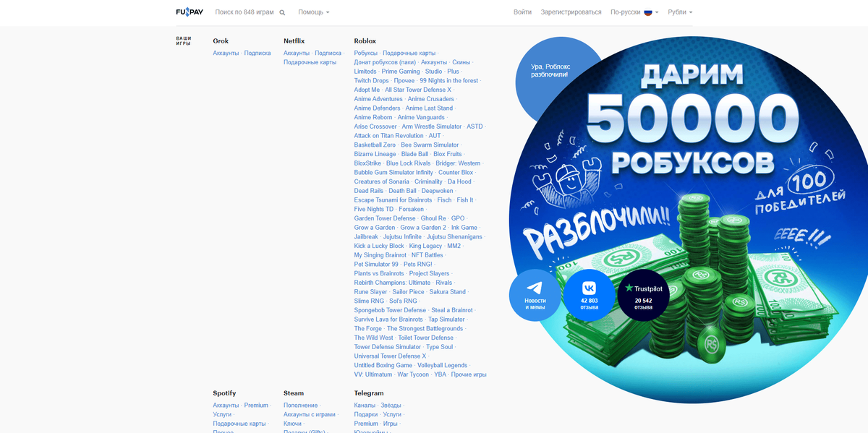Open Anime Vanguards link

pyautogui.click(x=421, y=117)
